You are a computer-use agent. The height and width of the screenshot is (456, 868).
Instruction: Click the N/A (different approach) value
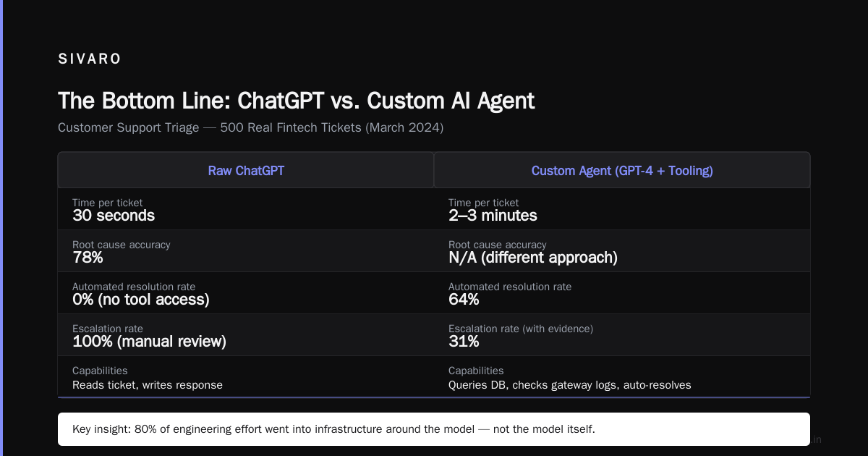coord(533,258)
